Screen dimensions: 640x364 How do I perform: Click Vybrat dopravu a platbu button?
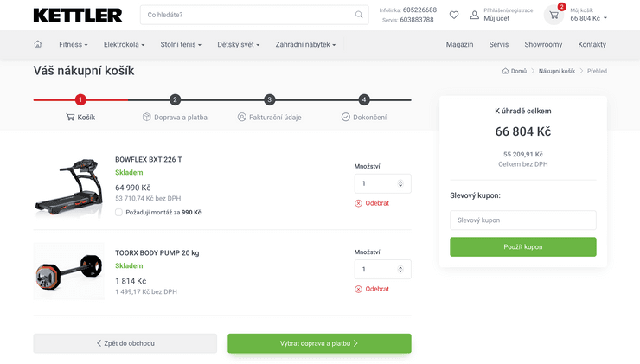[319, 343]
